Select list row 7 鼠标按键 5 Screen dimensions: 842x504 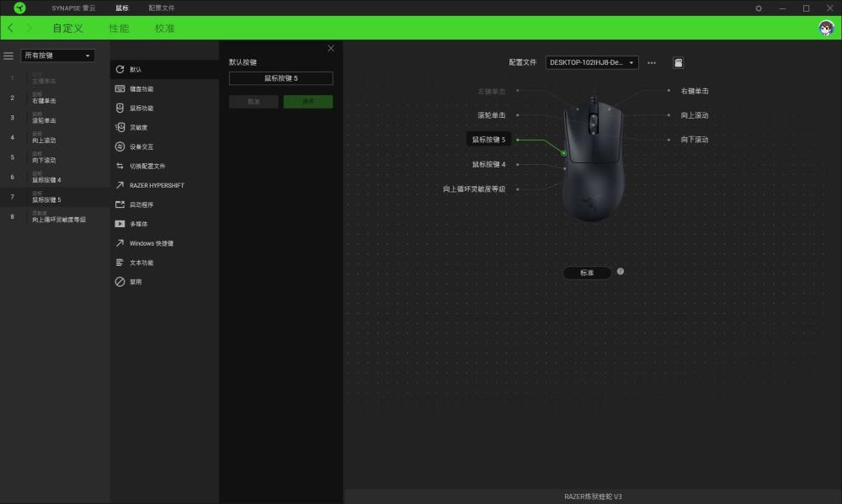[55, 197]
